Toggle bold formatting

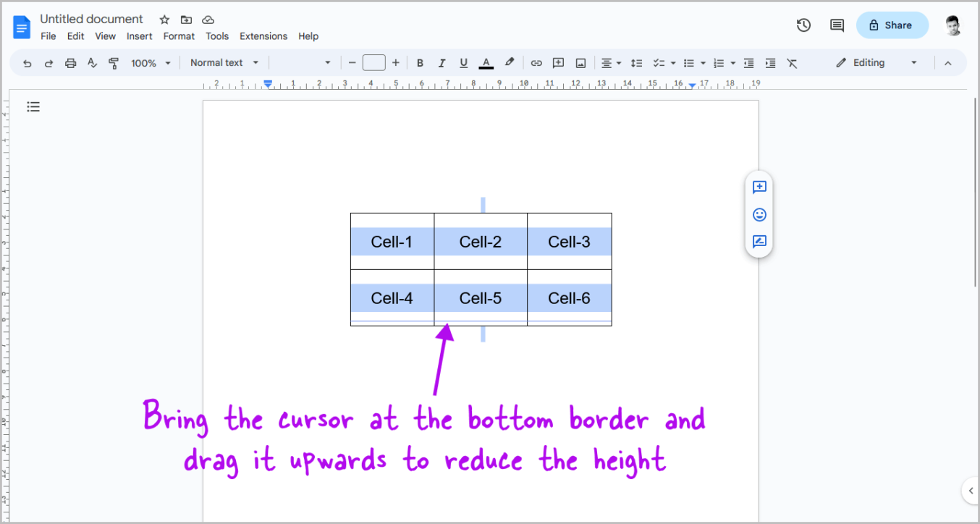(x=420, y=63)
